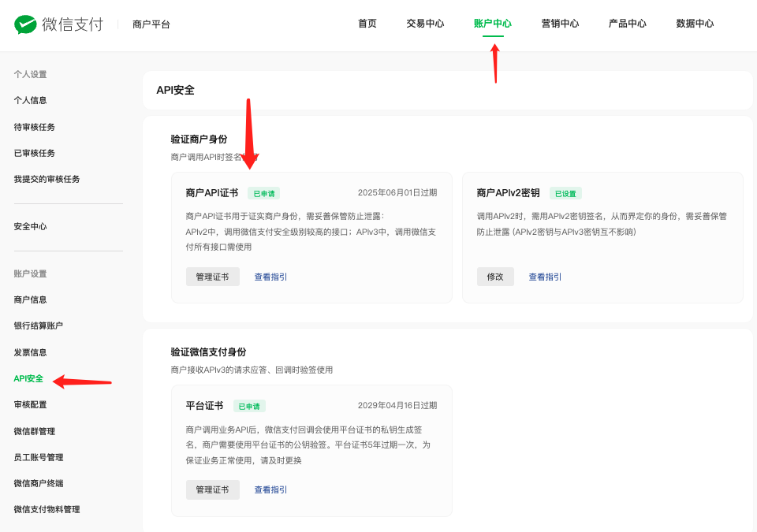Select 待审核任务 sidebar item
Viewport: 757px width, 532px height.
[x=34, y=127]
